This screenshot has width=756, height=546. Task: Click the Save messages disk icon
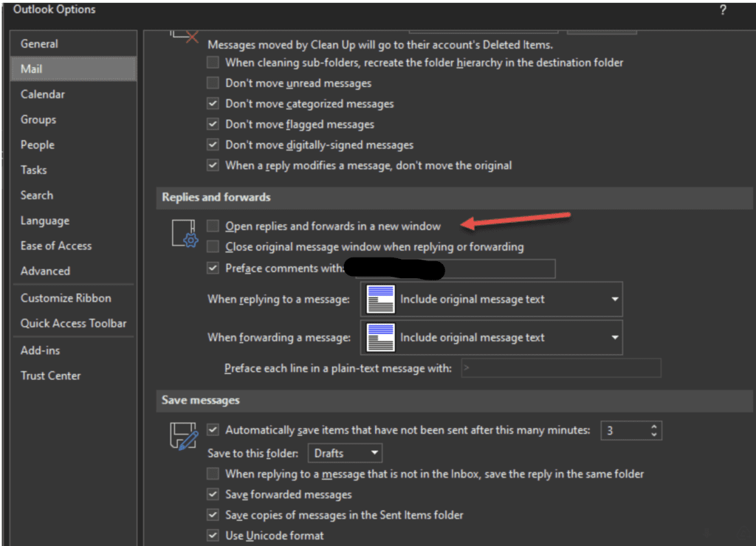(182, 435)
